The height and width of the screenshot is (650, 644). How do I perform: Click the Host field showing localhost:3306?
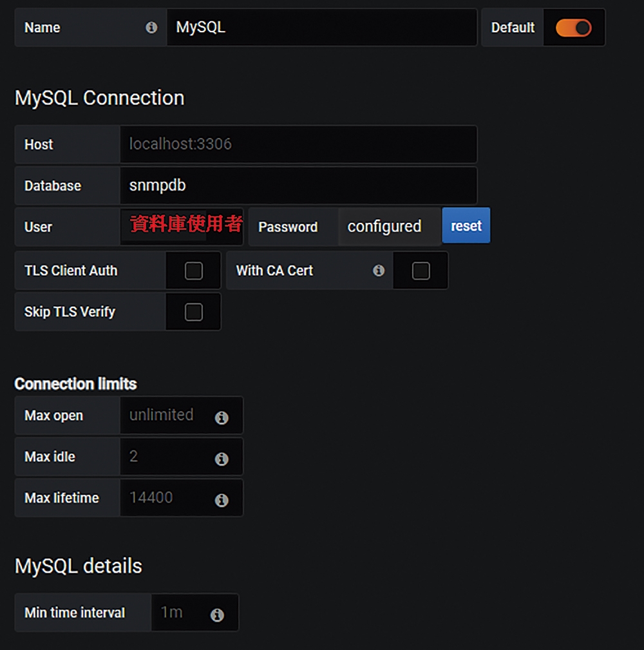point(298,144)
